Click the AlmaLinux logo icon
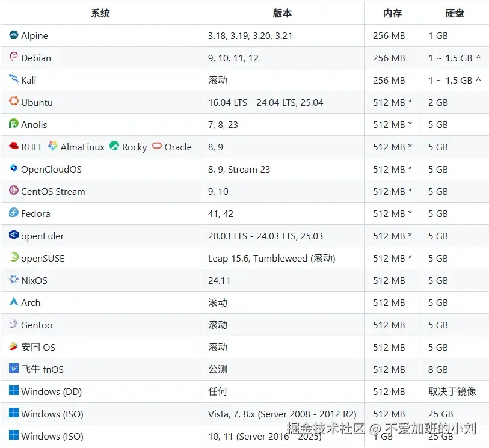This screenshot has width=489, height=448. pyautogui.click(x=53, y=146)
